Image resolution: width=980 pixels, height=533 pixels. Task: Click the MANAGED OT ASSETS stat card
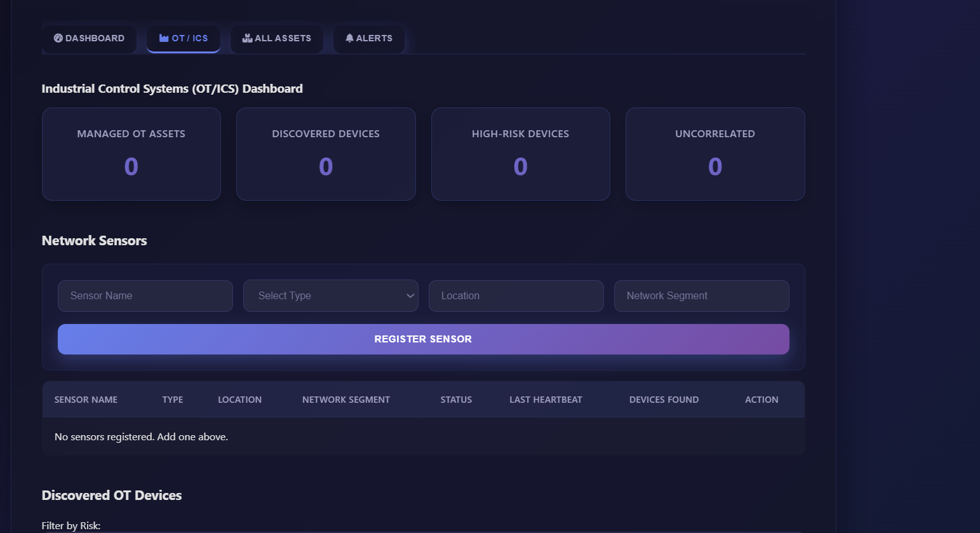point(131,154)
